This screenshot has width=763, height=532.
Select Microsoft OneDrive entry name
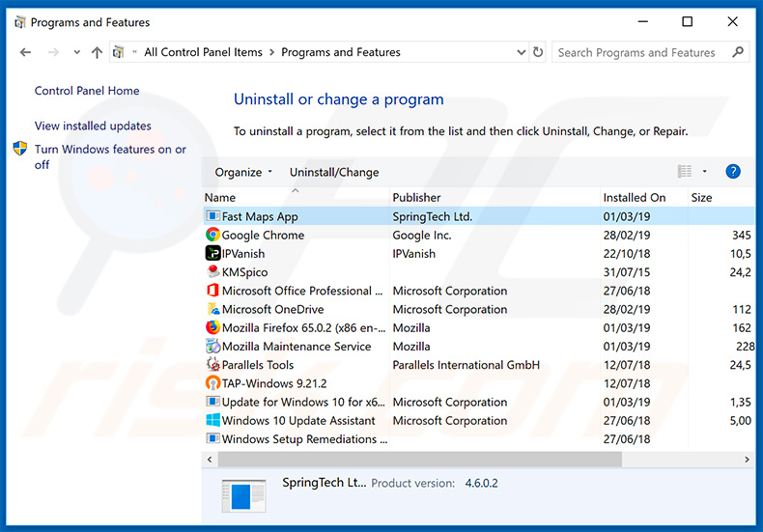click(x=273, y=309)
